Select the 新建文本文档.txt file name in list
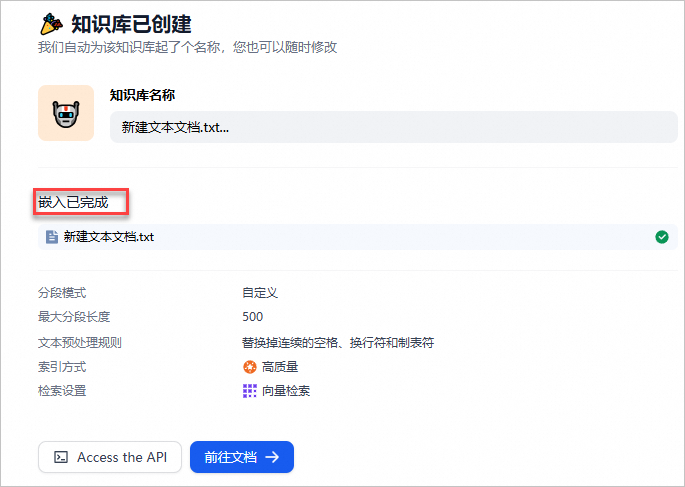Viewport: 685px width, 487px height. (x=109, y=237)
